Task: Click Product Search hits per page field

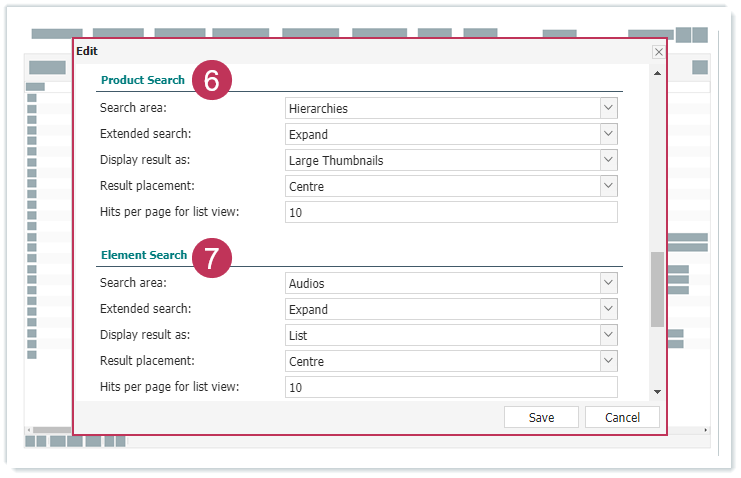Action: pyautogui.click(x=450, y=212)
